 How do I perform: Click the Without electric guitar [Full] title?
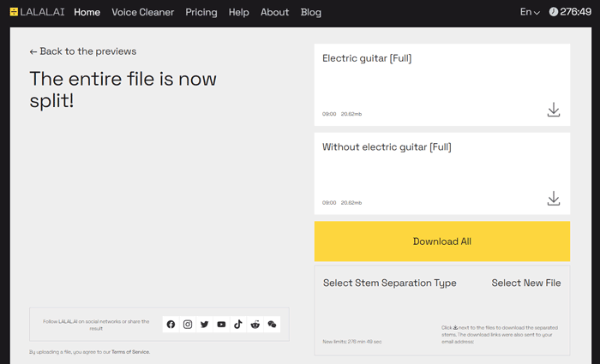point(387,146)
